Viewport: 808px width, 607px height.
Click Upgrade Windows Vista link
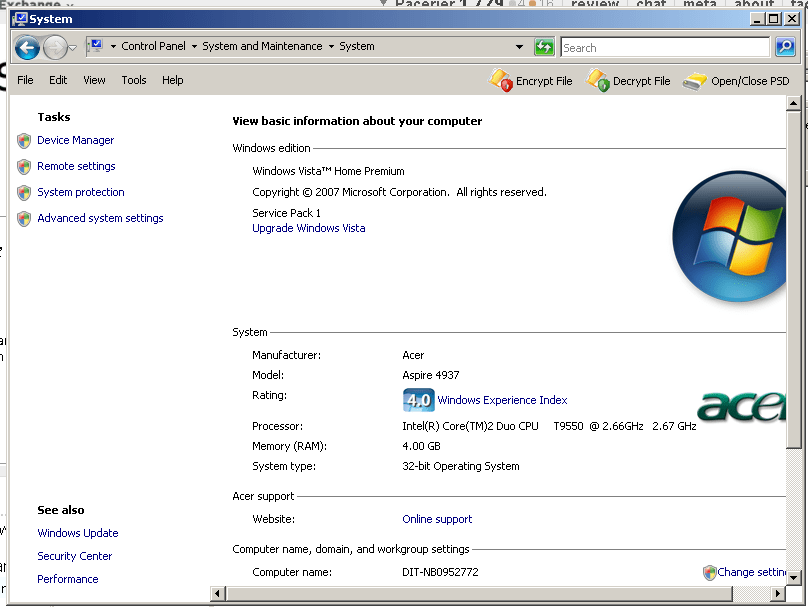309,228
